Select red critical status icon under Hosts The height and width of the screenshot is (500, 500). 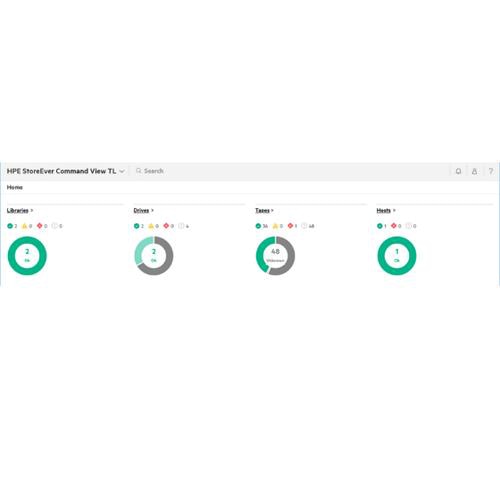pos(394,226)
